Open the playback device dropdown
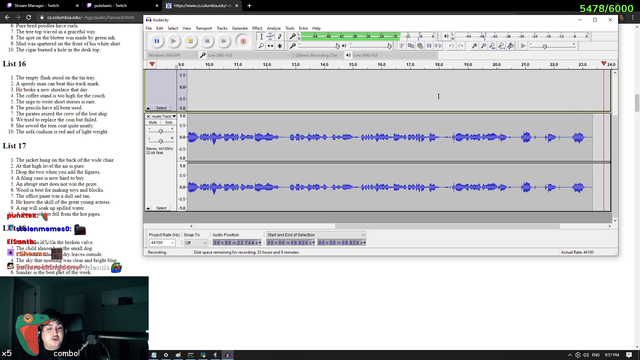 (394, 55)
